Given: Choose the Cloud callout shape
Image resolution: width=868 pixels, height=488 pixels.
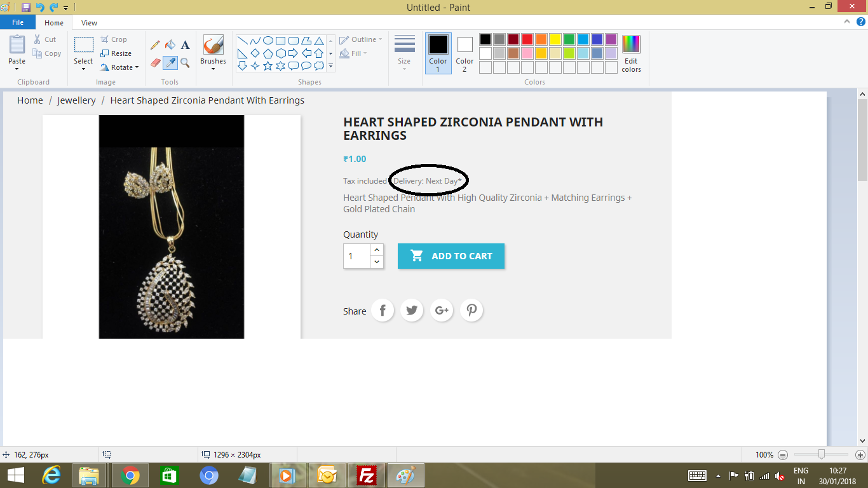Looking at the screenshot, I should point(318,65).
